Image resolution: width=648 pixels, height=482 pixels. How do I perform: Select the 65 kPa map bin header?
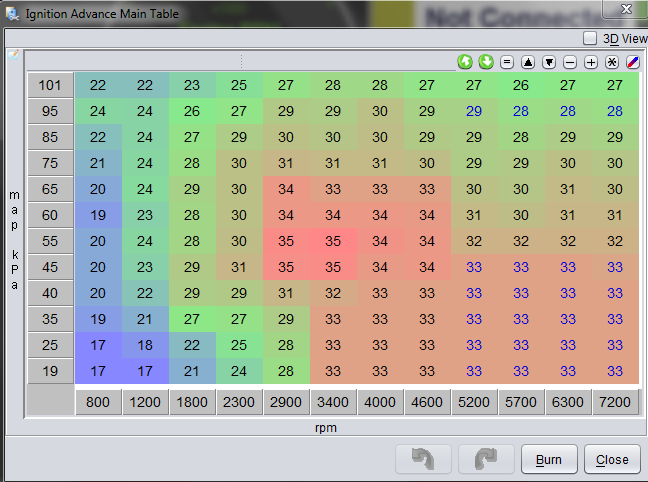click(50, 189)
